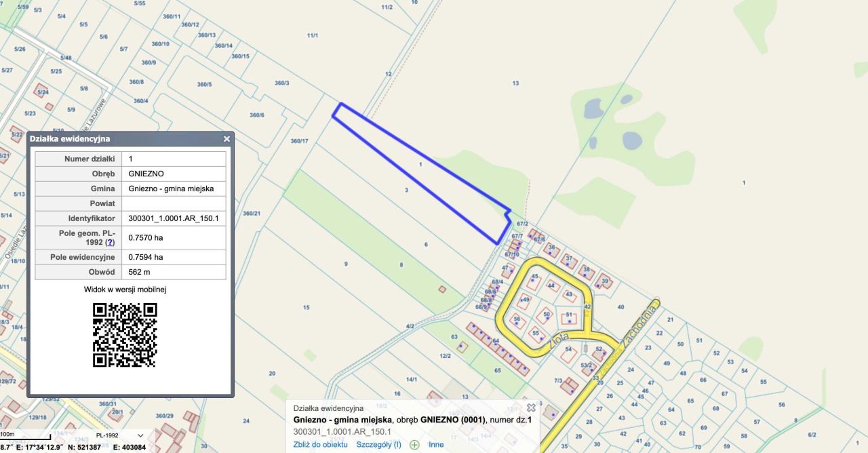This screenshot has width=868, height=453.
Task: Close the Działka ewidencyjna info dialog
Action: (227, 139)
